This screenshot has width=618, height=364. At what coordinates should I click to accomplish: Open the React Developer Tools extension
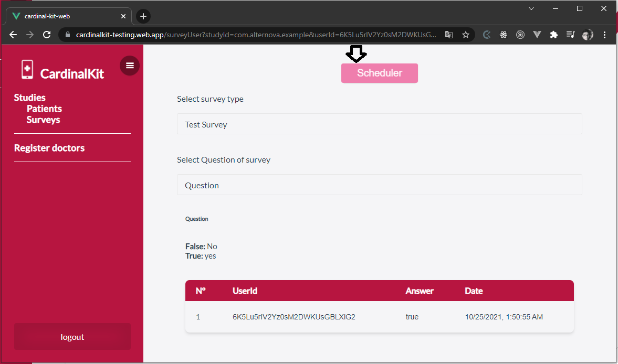click(x=504, y=35)
